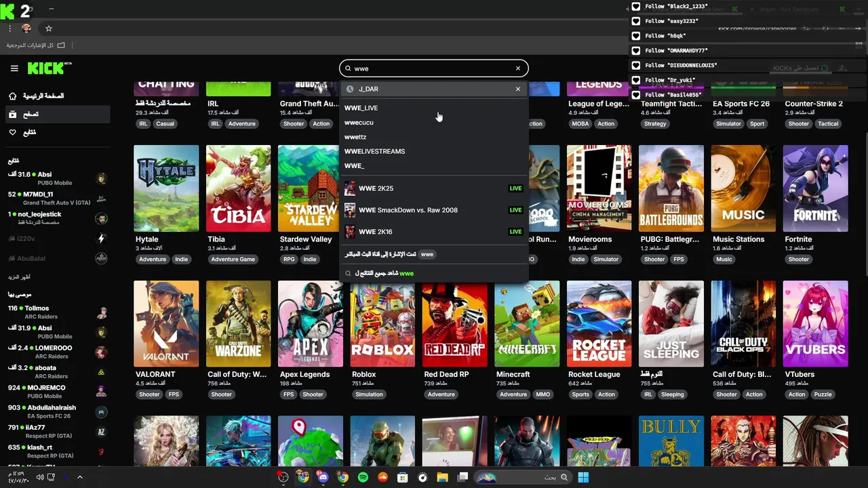The image size is (868, 488).
Task: Open the Kick hamburger sidebar menu
Action: click(14, 68)
